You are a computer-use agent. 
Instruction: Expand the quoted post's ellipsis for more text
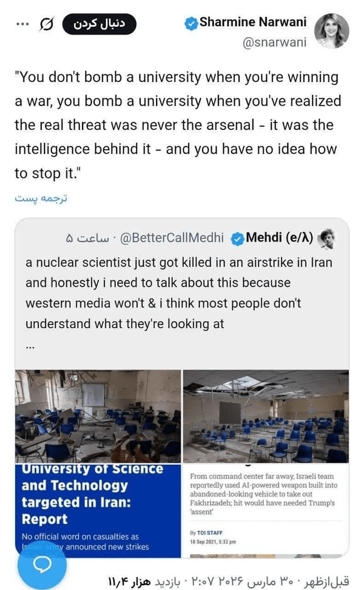coord(31,348)
